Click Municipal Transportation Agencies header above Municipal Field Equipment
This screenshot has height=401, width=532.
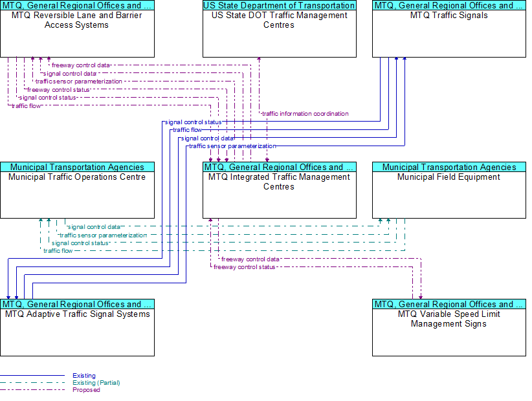(x=449, y=167)
